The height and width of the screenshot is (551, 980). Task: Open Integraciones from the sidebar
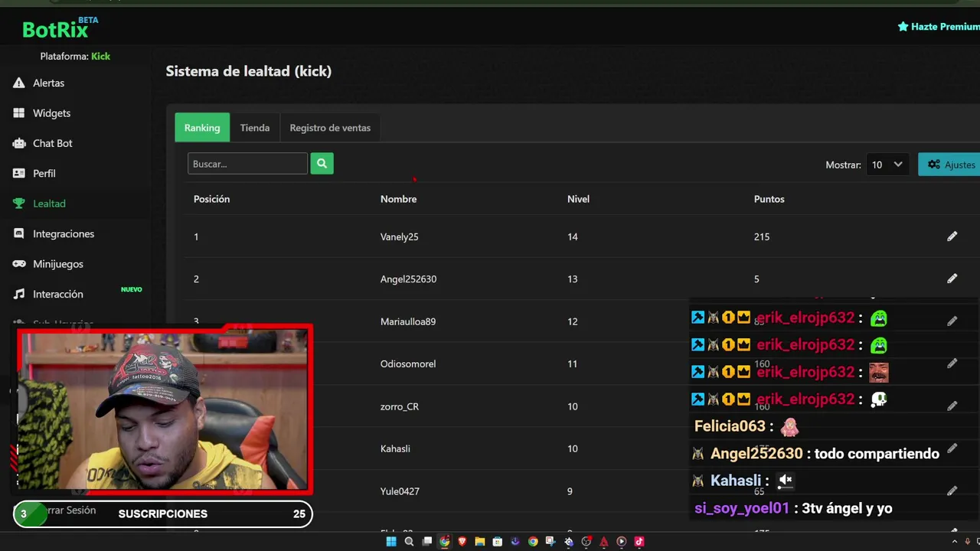tap(63, 234)
